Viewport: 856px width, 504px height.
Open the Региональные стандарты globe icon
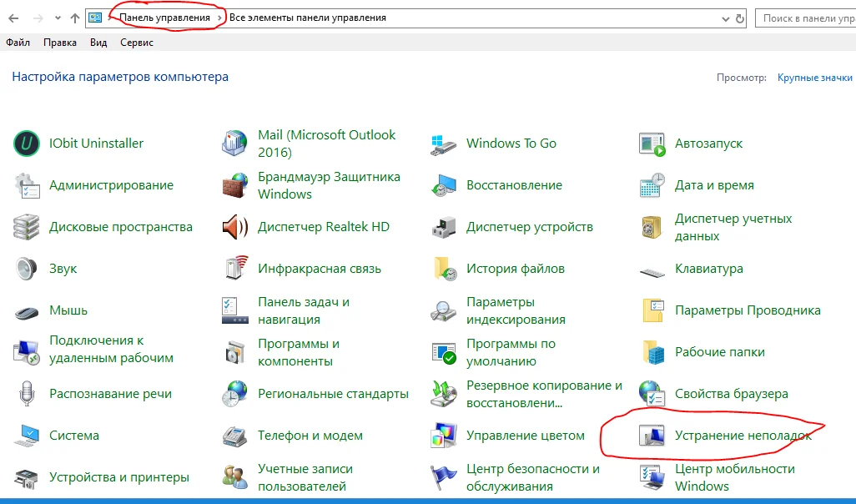pos(234,394)
